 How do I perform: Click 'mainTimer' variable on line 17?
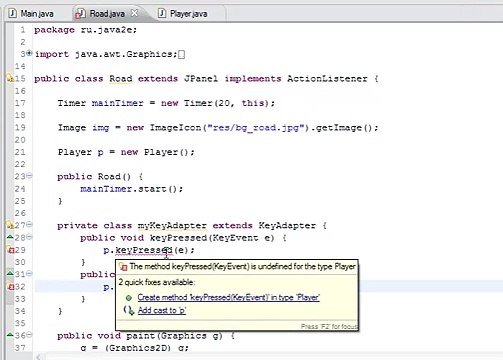(117, 103)
